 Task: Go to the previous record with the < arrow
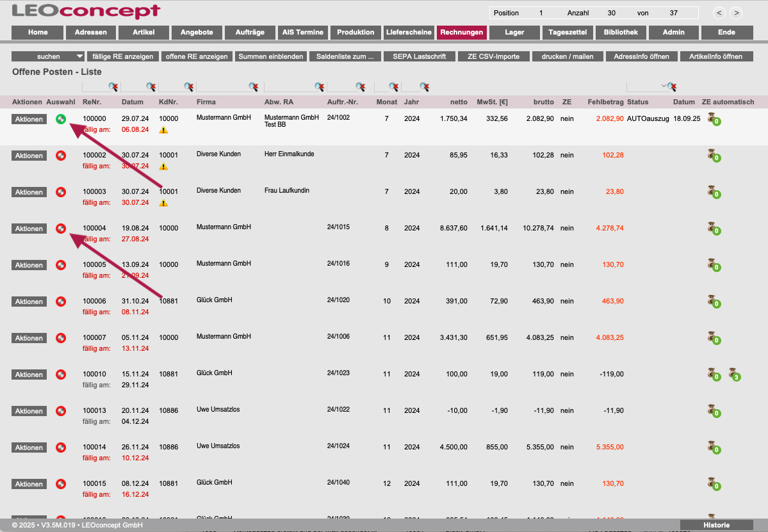pos(719,13)
